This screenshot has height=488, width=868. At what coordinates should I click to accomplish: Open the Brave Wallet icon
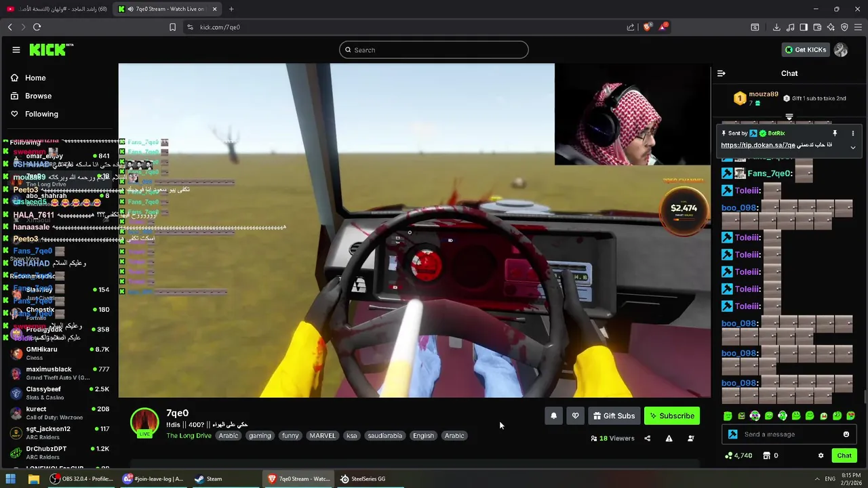click(x=817, y=27)
